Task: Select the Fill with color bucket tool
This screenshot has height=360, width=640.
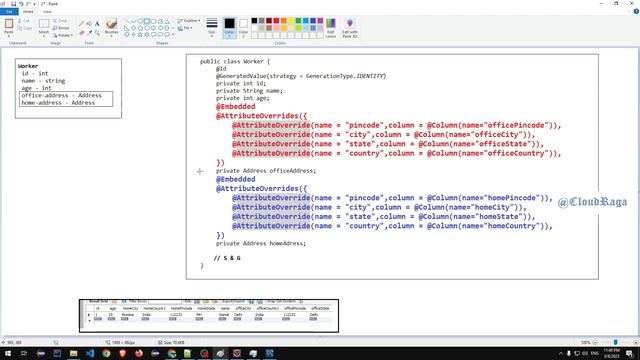Action: pyautogui.click(x=89, y=24)
